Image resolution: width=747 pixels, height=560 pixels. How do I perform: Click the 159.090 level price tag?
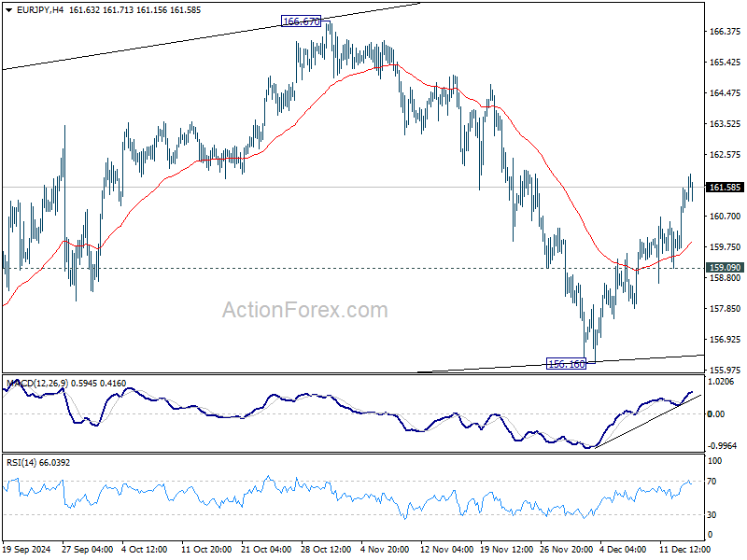tap(725, 268)
